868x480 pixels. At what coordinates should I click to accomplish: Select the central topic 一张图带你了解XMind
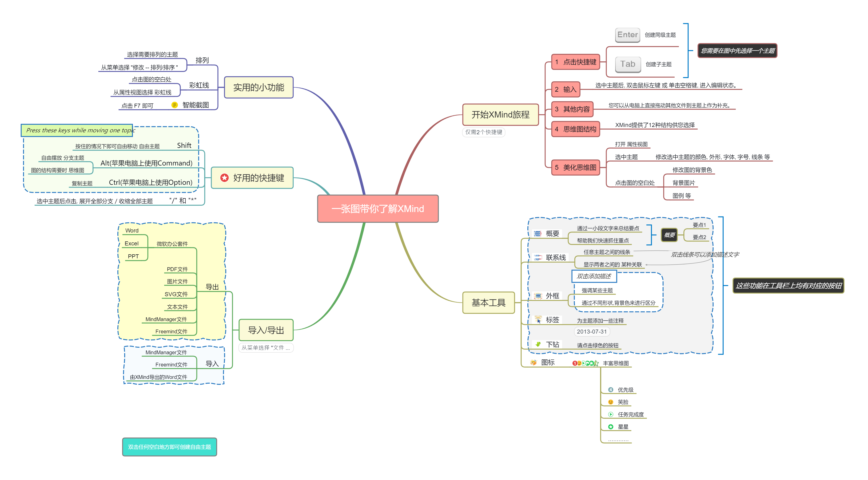click(x=378, y=209)
